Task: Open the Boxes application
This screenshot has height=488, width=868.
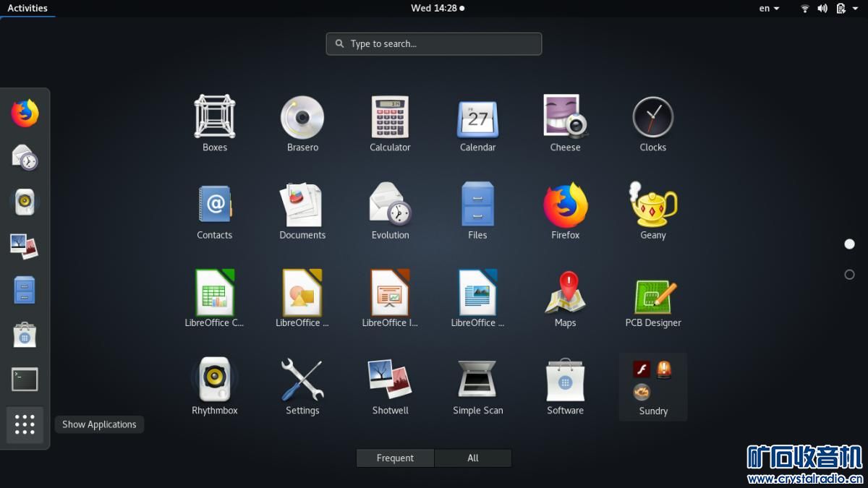Action: click(215, 123)
